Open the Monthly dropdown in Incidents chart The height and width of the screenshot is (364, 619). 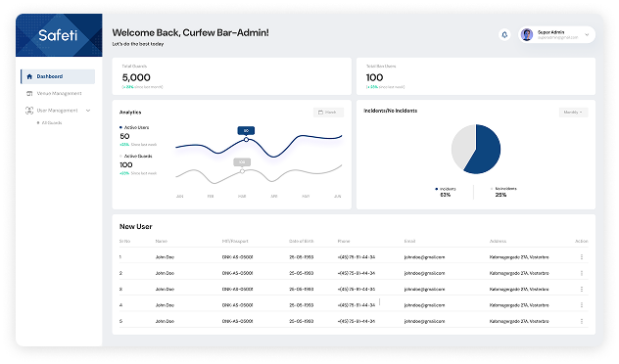click(573, 113)
